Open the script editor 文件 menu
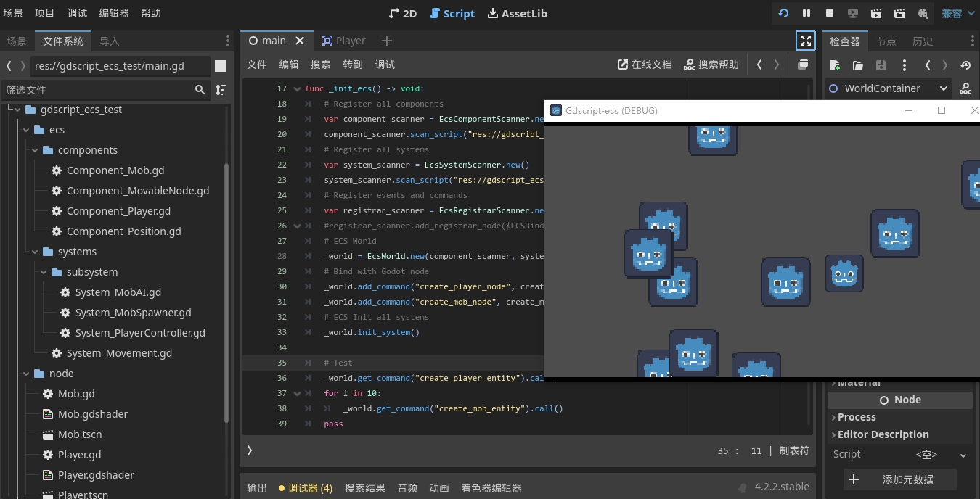Viewport: 980px width, 499px height. 257,65
